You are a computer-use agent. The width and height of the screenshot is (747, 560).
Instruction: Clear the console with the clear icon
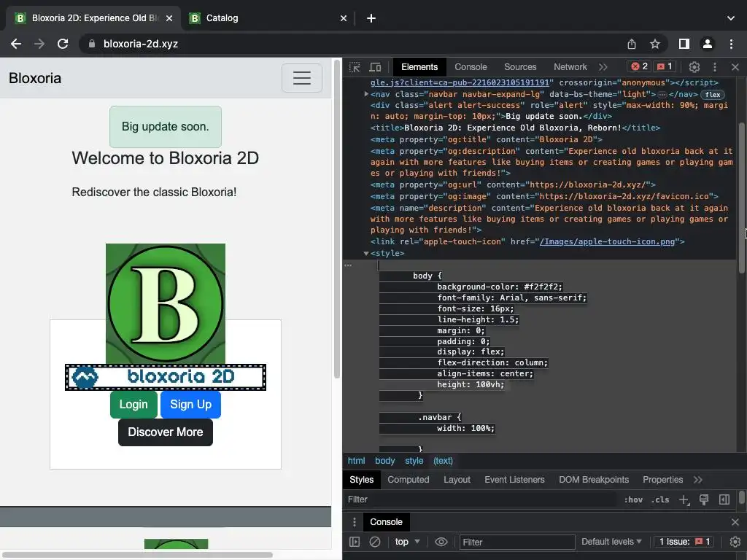(375, 542)
